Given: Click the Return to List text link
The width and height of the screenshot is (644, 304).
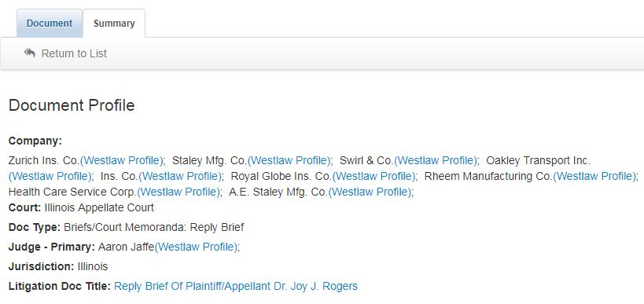Looking at the screenshot, I should (x=74, y=53).
